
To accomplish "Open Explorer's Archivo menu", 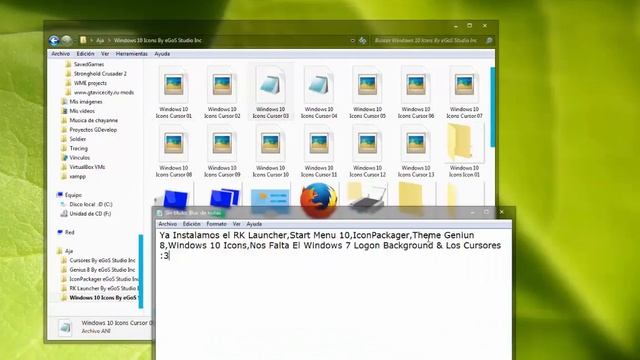I will [x=60, y=53].
